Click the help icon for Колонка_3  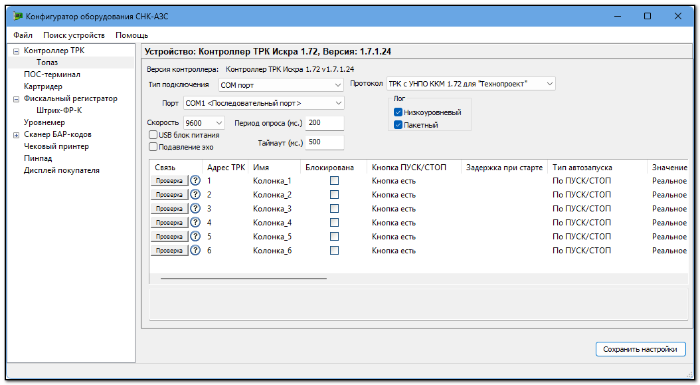coord(195,208)
